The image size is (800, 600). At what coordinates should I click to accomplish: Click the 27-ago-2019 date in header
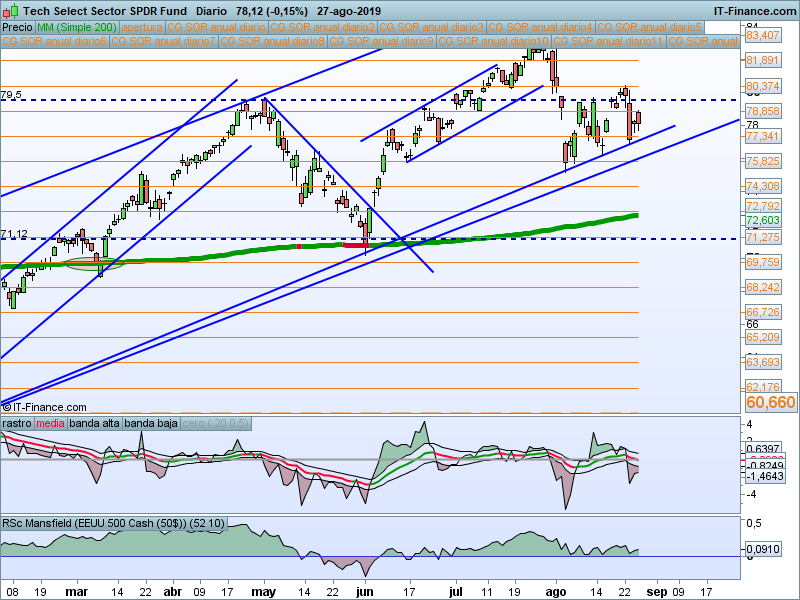pos(348,11)
